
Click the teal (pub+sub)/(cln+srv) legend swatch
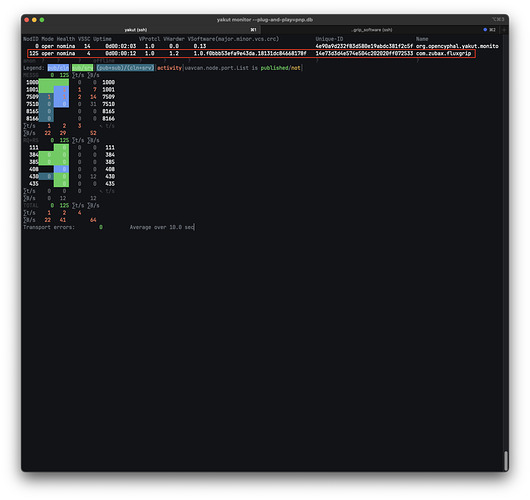(x=125, y=68)
